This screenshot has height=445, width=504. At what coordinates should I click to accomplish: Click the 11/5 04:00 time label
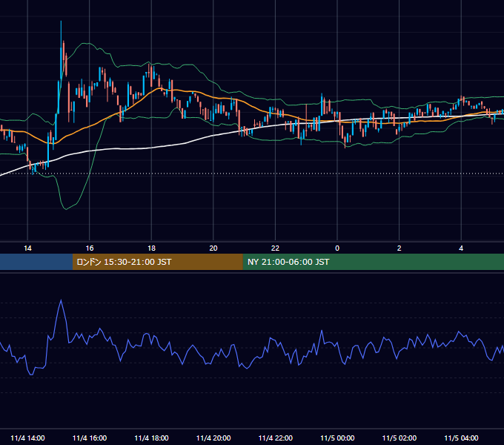[x=461, y=438]
